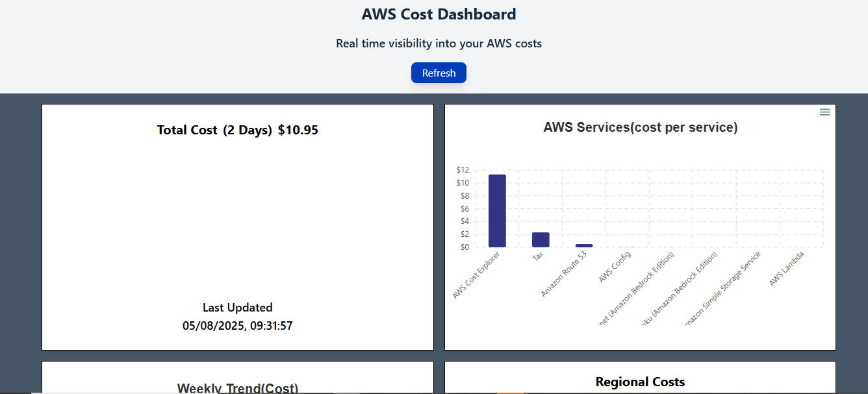Click the Amazon Route 53 axis label
The image size is (868, 394).
[563, 274]
